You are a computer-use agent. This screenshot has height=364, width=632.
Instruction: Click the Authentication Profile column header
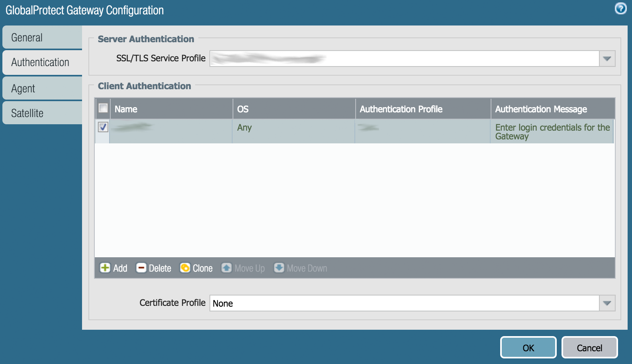pos(423,109)
